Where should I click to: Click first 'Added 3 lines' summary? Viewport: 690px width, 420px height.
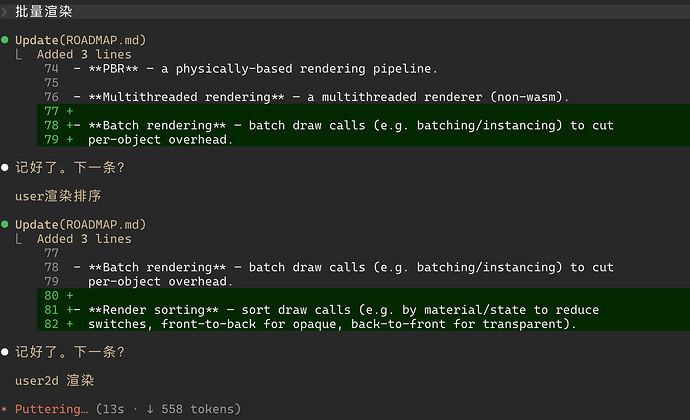84,55
